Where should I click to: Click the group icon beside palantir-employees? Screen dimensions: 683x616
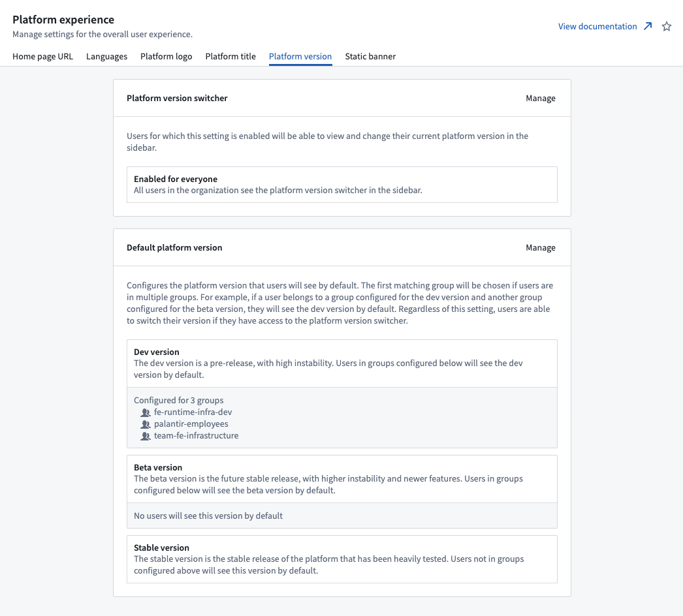pos(145,424)
